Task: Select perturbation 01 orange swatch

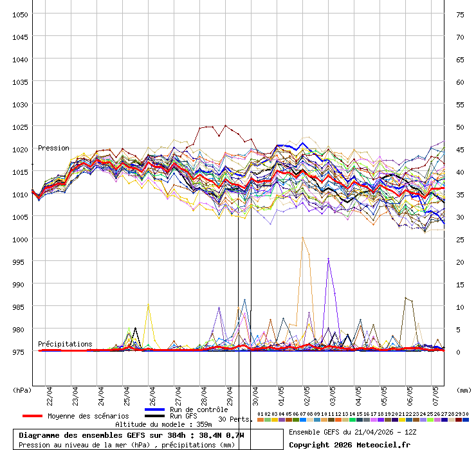Action: [x=260, y=420]
